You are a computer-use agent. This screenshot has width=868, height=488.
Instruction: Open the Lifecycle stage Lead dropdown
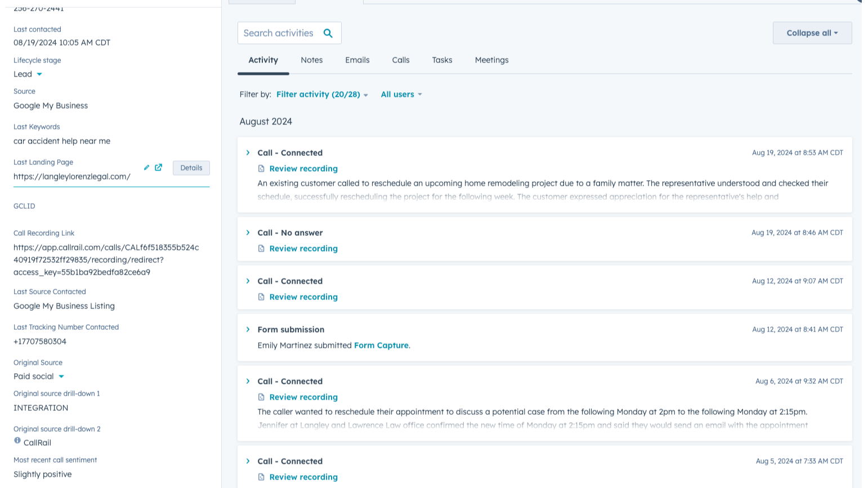[39, 74]
